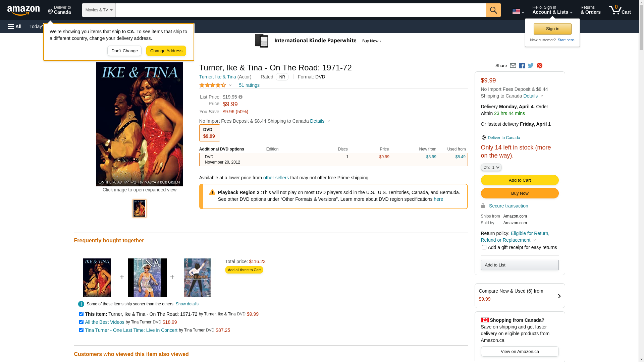Open Returns & Orders
Viewport: 644px width, 362px height.
point(590,10)
